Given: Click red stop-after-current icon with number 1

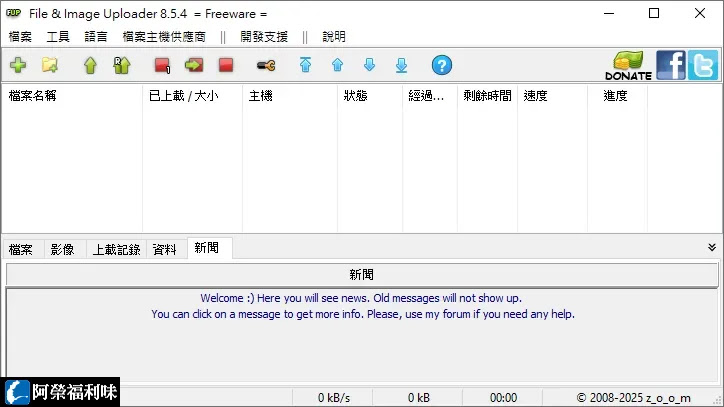Looking at the screenshot, I should click(x=163, y=65).
